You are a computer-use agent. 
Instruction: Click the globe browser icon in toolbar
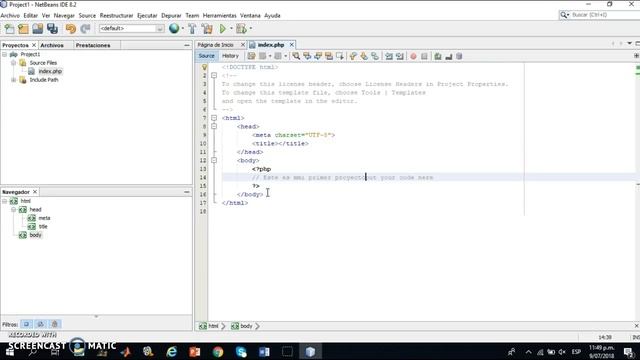(174, 29)
